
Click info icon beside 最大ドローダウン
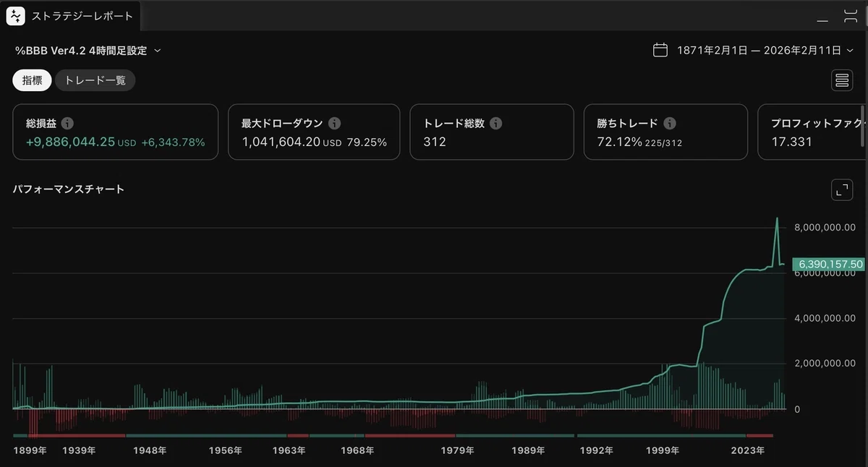pyautogui.click(x=334, y=124)
